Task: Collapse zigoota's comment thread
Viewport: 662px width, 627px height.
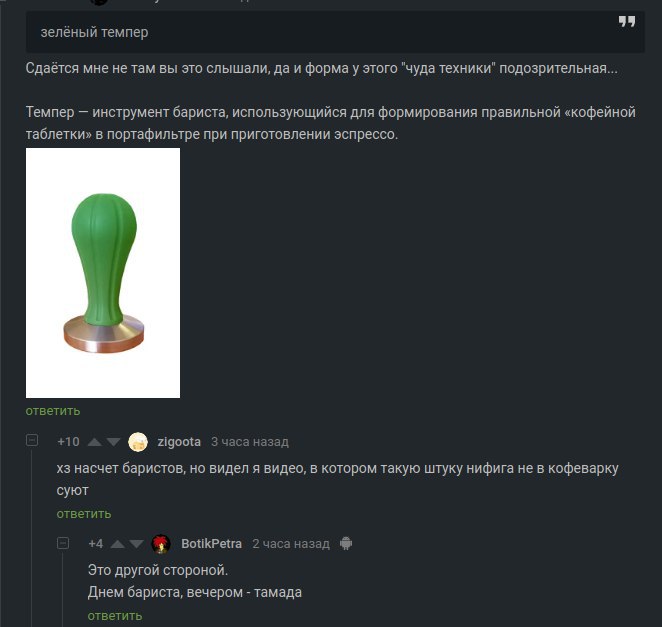Action: pos(32,440)
